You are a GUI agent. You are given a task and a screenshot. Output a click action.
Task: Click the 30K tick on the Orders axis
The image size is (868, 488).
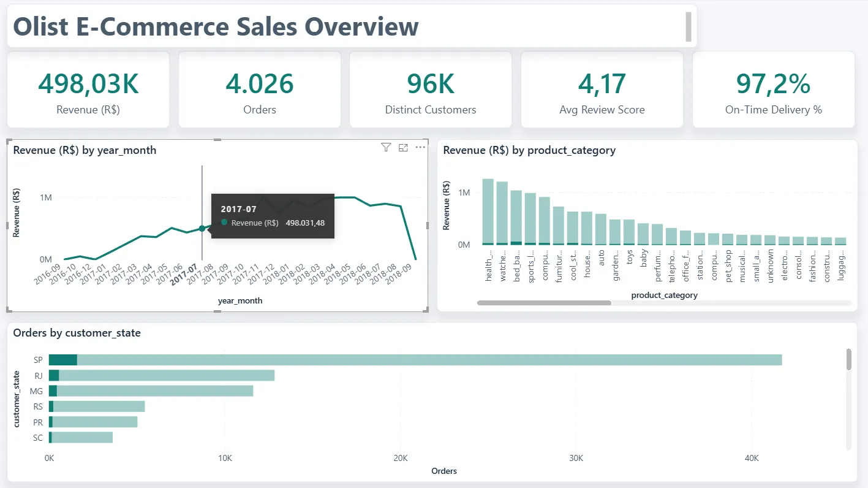[x=576, y=459]
